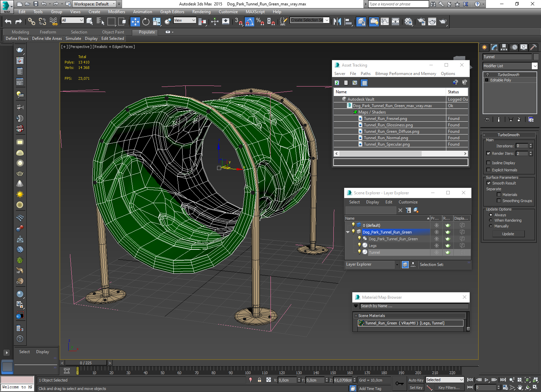The image size is (541, 392).
Task: Click Configure Modifier Sets icon
Action: 531,119
